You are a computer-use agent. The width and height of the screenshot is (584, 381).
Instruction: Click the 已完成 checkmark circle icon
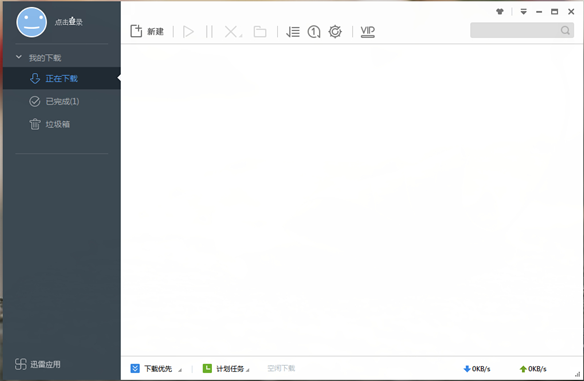pyautogui.click(x=35, y=101)
